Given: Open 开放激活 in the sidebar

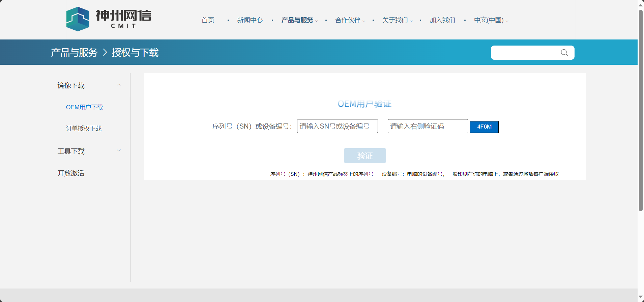Looking at the screenshot, I should (x=71, y=173).
